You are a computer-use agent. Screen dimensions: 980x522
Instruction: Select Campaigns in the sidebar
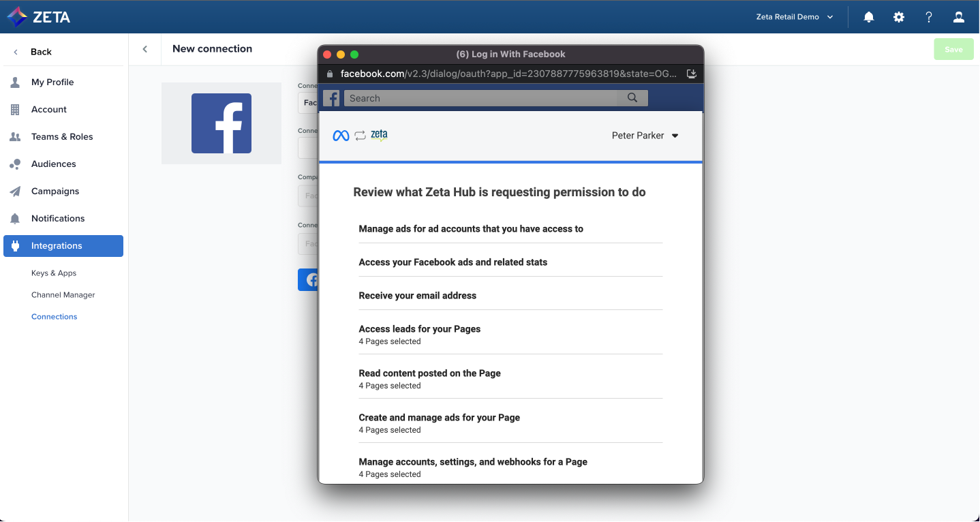click(55, 191)
